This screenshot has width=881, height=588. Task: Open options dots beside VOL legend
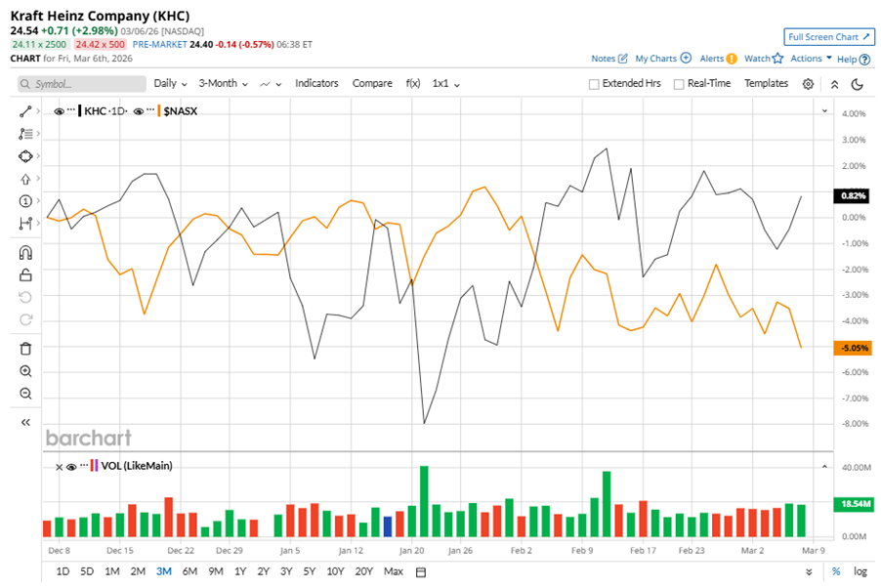click(83, 464)
